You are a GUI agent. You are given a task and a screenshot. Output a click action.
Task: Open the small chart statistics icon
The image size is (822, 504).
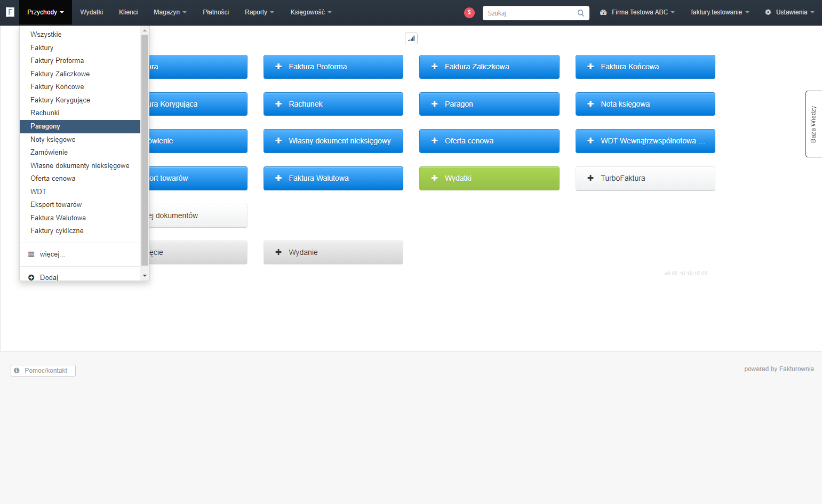click(x=411, y=38)
